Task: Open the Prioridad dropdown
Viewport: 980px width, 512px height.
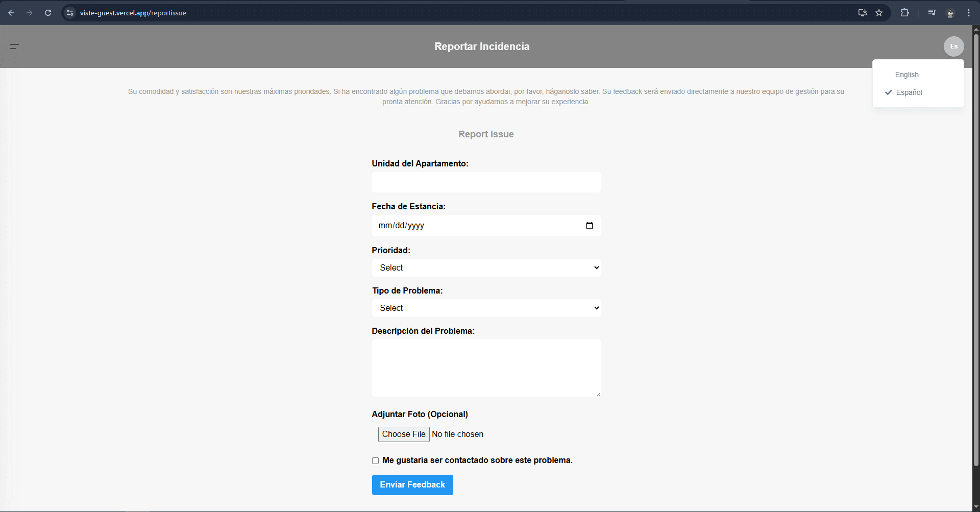Action: (486, 267)
